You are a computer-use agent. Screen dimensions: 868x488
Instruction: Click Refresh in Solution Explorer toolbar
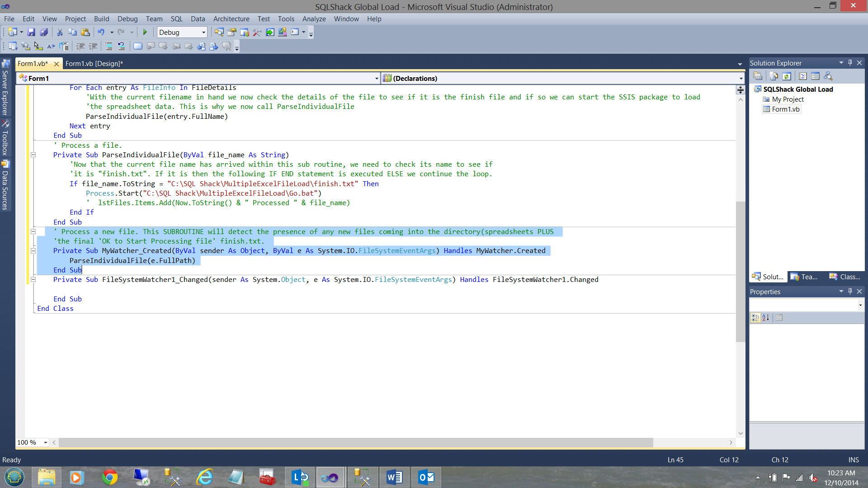coord(787,76)
